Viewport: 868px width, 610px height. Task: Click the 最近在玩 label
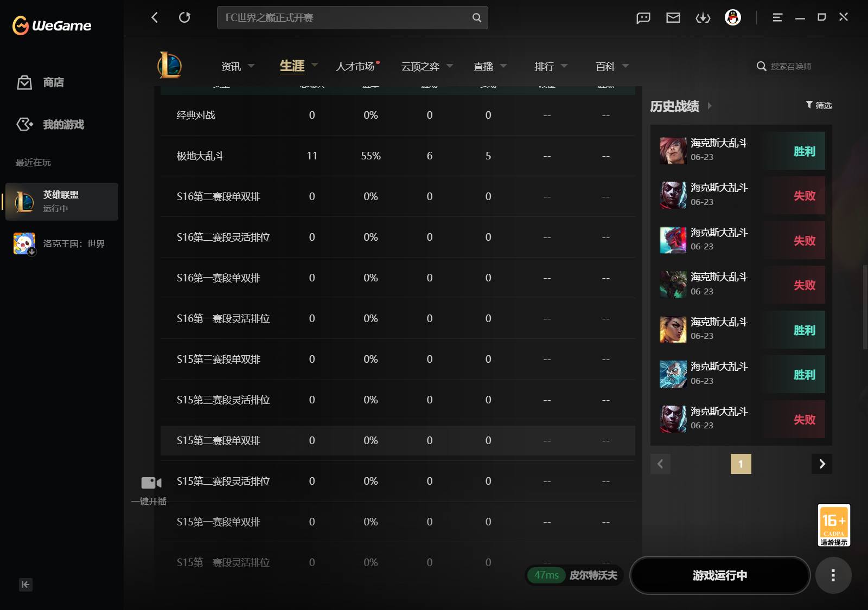[x=33, y=162]
